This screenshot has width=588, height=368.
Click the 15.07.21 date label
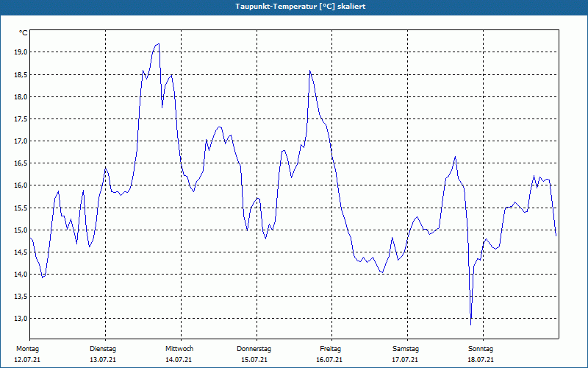[x=254, y=360]
